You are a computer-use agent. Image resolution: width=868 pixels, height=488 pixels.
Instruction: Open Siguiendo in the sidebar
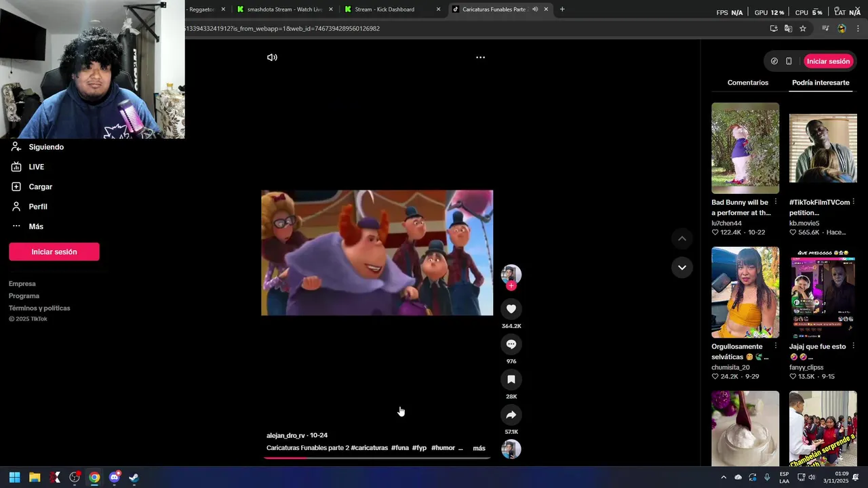pos(46,147)
